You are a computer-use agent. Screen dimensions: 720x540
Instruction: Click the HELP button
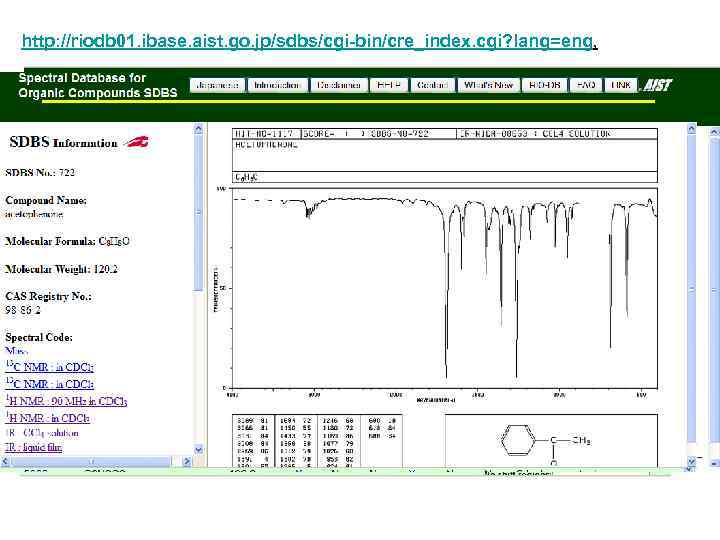388,85
